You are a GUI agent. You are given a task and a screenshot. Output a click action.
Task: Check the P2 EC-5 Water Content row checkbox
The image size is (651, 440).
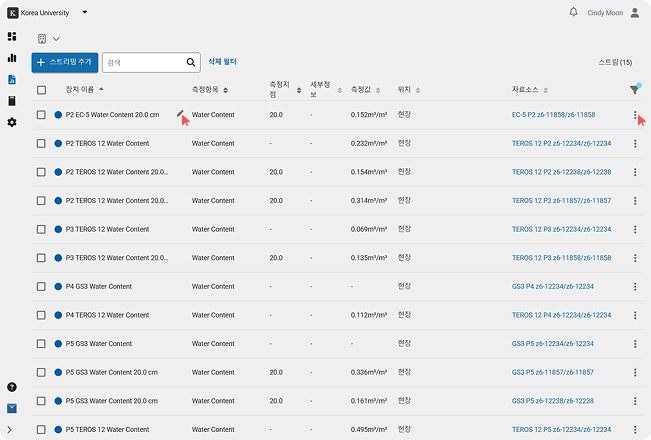(x=41, y=115)
